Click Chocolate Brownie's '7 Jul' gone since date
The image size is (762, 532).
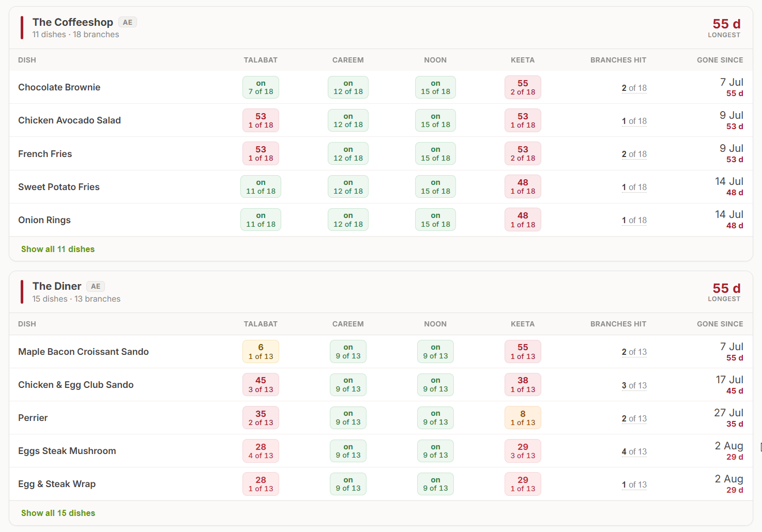coord(731,82)
